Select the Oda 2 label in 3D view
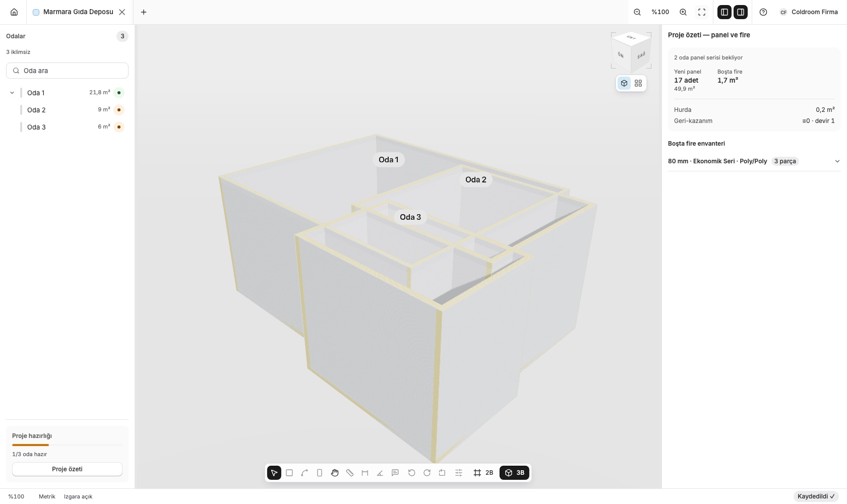Viewport: 847px width, 504px height. (x=476, y=179)
